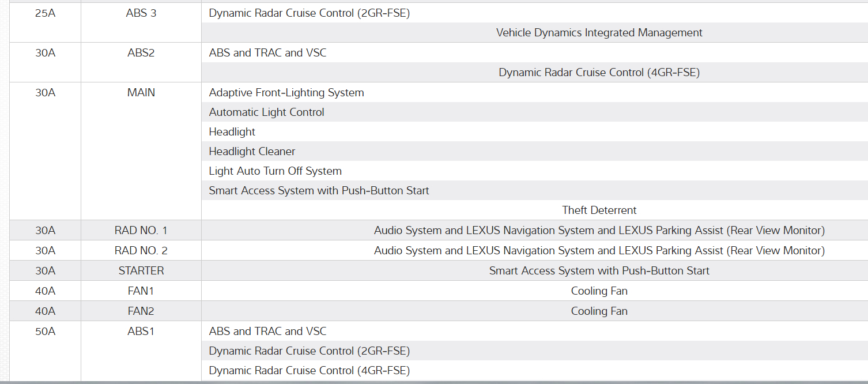
Task: Click "Cooling Fan" in the FAN2 row
Action: point(599,311)
